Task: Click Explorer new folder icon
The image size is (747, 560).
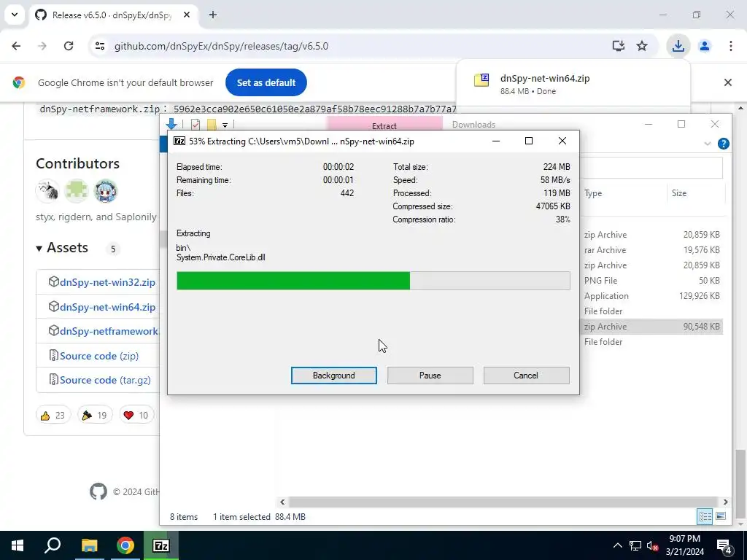Action: click(x=212, y=125)
